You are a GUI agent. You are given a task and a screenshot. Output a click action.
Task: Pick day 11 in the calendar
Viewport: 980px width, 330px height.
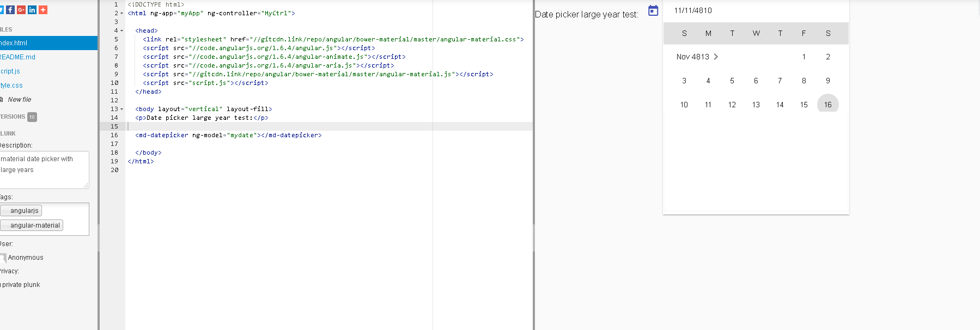(708, 105)
